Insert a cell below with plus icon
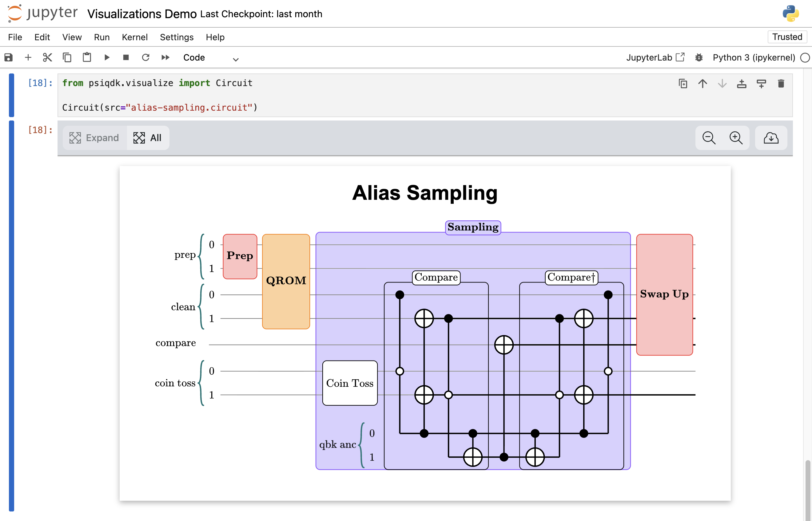 [x=28, y=57]
